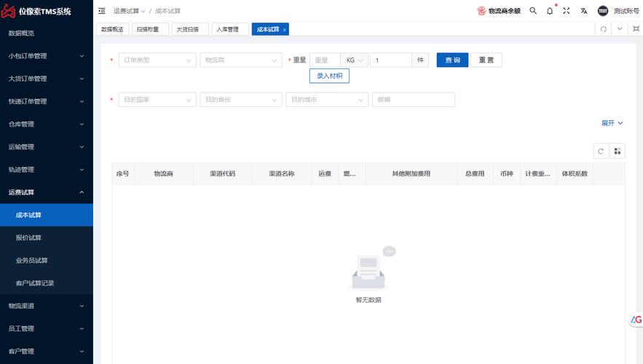Switch to 数据概览 tab
Viewport: 643px width, 364px height.
(112, 29)
